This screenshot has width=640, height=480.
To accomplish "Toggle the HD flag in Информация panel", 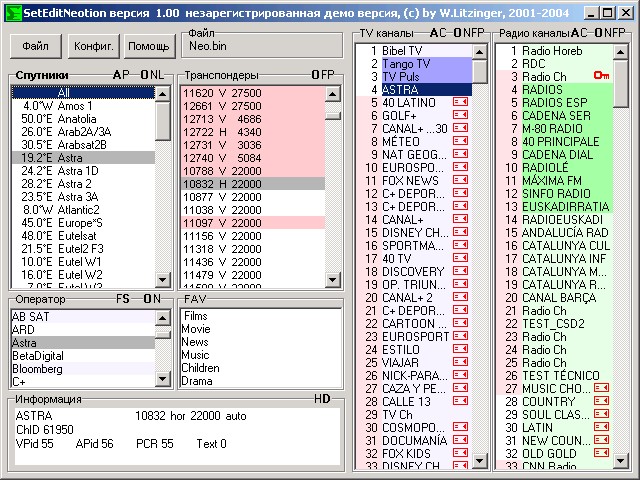I will point(322,399).
